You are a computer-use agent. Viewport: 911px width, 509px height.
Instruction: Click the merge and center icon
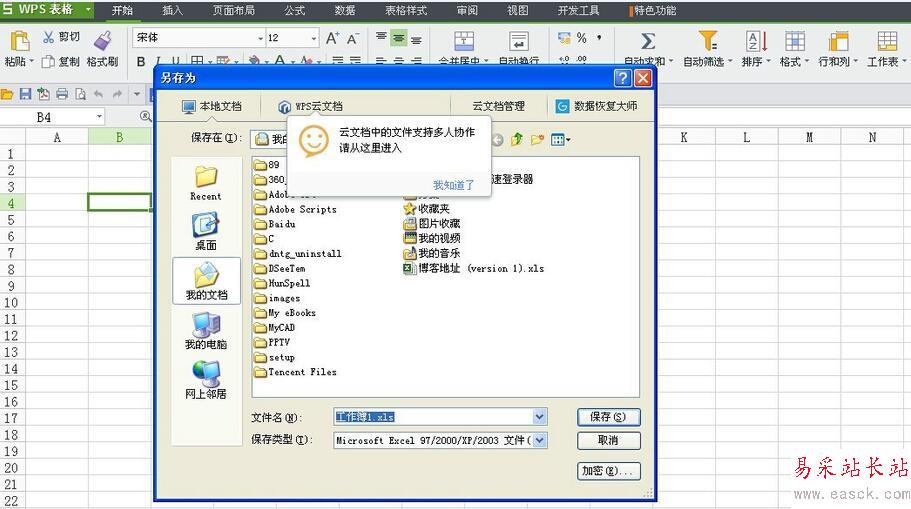pyautogui.click(x=464, y=41)
